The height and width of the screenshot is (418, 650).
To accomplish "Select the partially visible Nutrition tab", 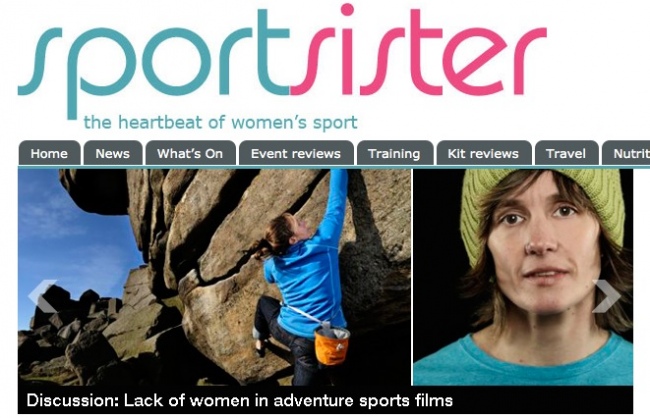I will [626, 153].
